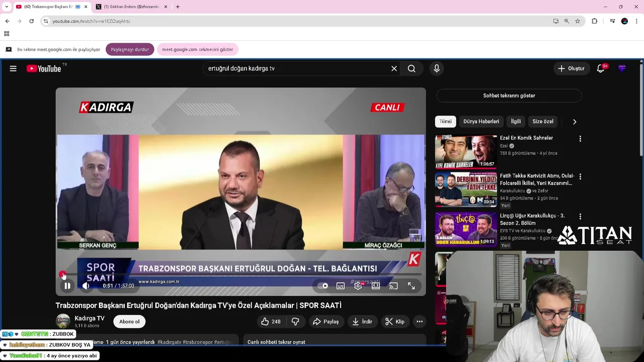Open the Chrome three-dot menu
The width and height of the screenshot is (644, 362).
(637, 21)
